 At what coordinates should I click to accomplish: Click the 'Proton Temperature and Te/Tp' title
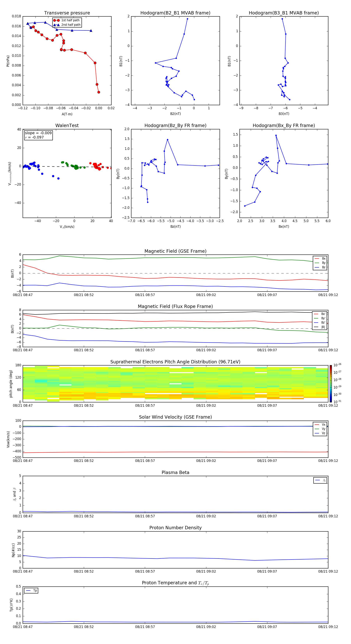[175, 583]
